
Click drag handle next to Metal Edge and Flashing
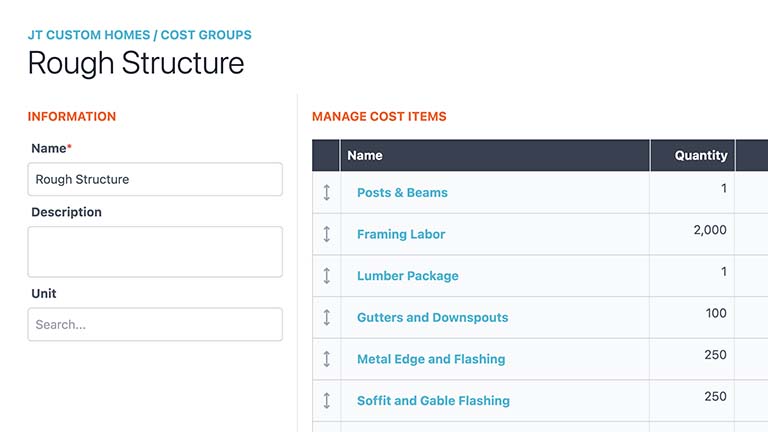tap(326, 359)
